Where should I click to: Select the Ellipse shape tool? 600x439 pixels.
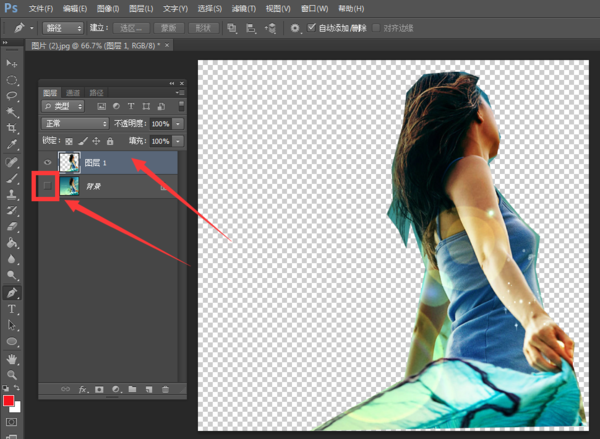coord(11,341)
